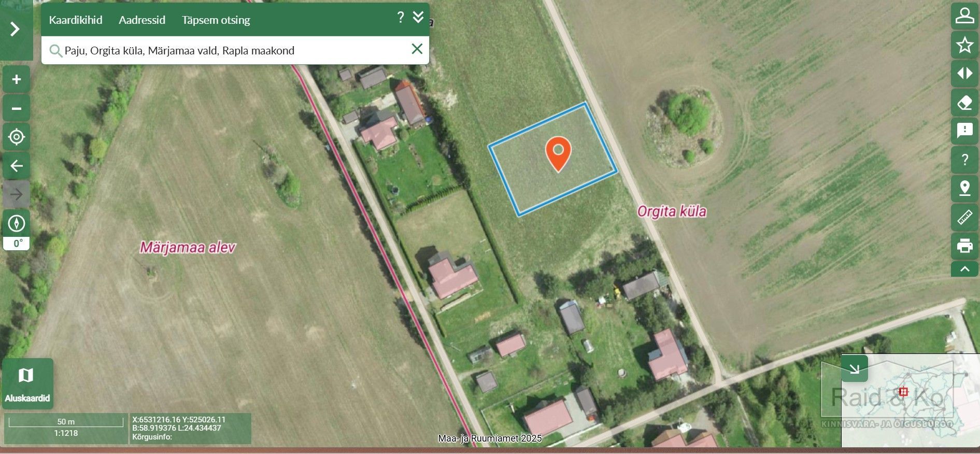Open the measuring ruler tool
This screenshot has width=980, height=454.
[x=964, y=217]
